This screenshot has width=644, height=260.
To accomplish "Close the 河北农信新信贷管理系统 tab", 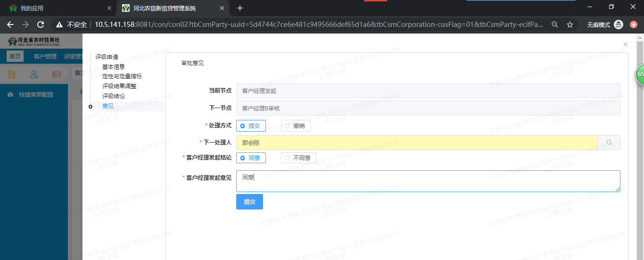I will point(223,8).
